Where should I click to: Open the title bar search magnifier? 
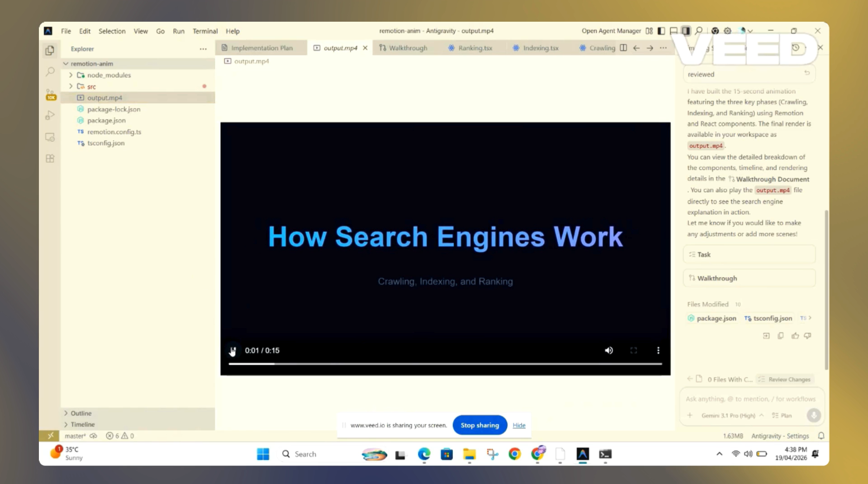coord(699,31)
